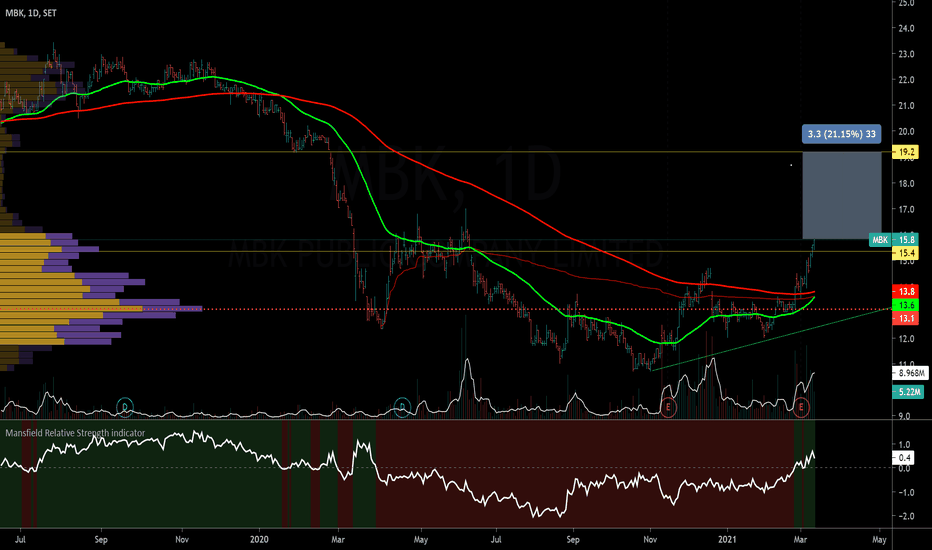This screenshot has width=932, height=550.
Task: Select the red dotted horizontal line at 13.1
Action: (446, 309)
